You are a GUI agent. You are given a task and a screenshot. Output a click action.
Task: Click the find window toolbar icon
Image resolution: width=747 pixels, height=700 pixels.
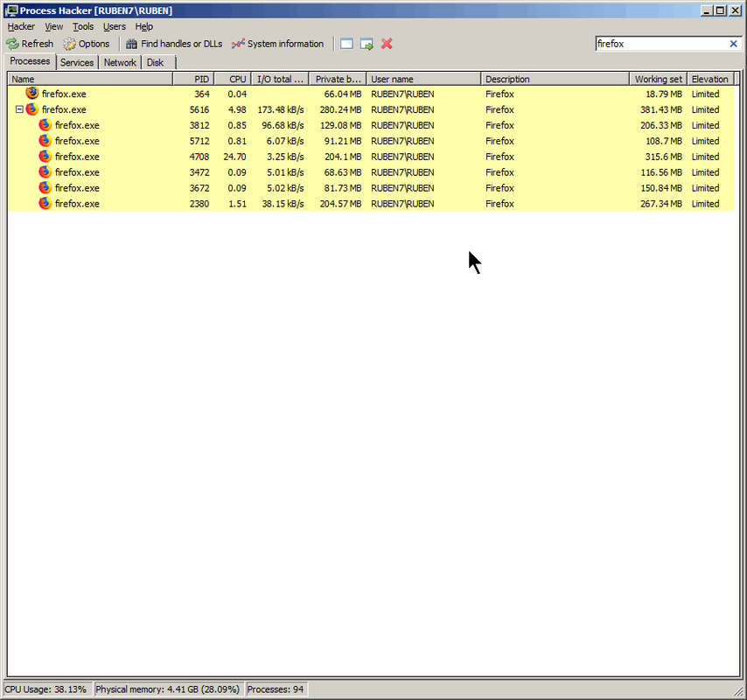pyautogui.click(x=346, y=44)
